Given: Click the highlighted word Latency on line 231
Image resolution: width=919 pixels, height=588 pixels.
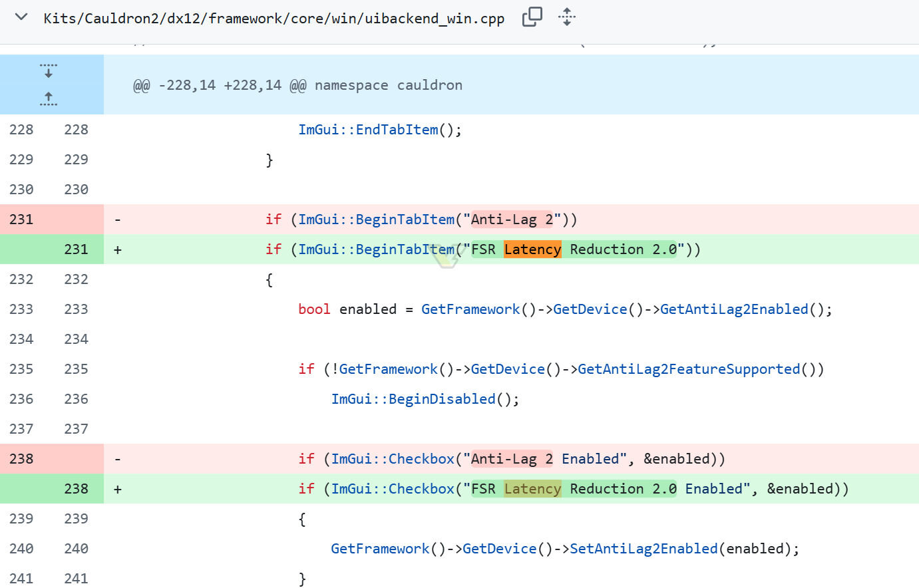Looking at the screenshot, I should coord(532,249).
